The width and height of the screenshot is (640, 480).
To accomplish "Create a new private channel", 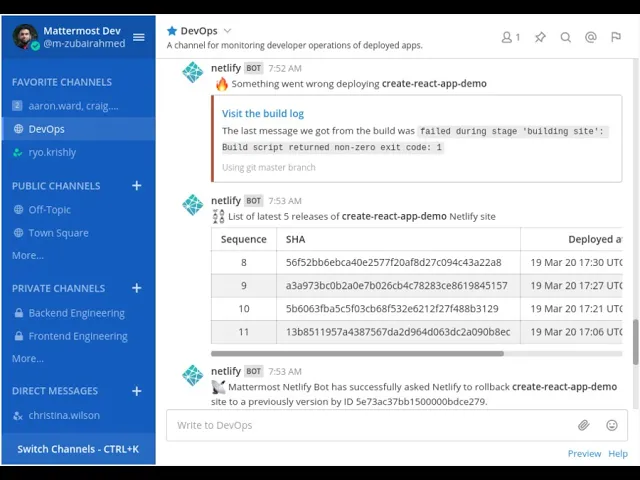I will (x=136, y=288).
